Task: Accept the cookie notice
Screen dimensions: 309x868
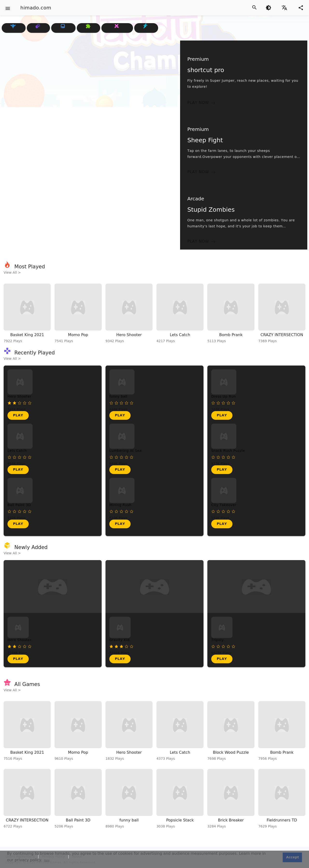Action: pyautogui.click(x=292, y=857)
